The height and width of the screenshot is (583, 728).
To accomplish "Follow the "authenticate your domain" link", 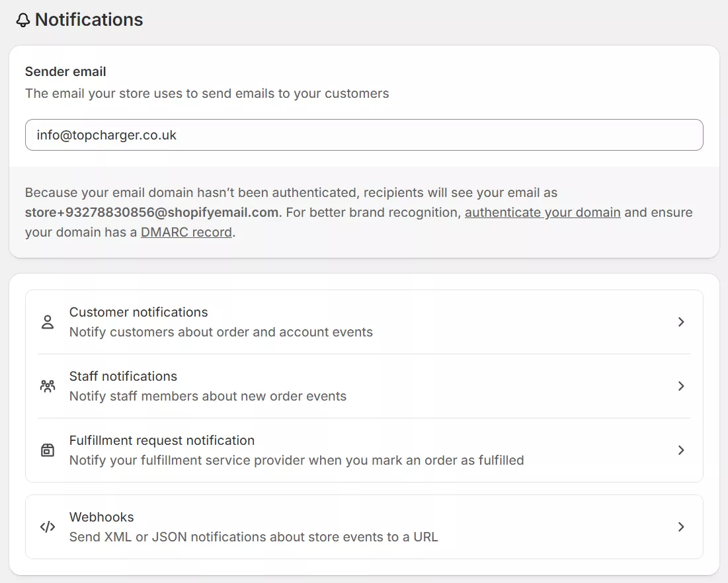I will tap(542, 212).
